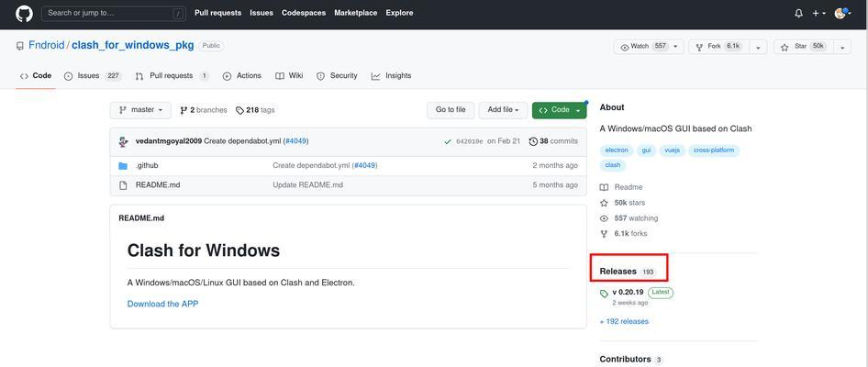
Task: Open the commit hash 642010e
Action: 470,141
